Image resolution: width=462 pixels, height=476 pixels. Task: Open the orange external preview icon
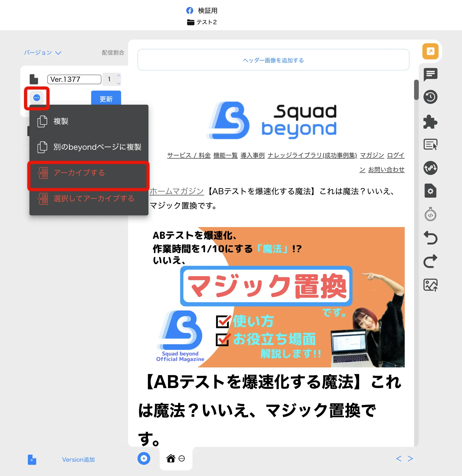430,51
